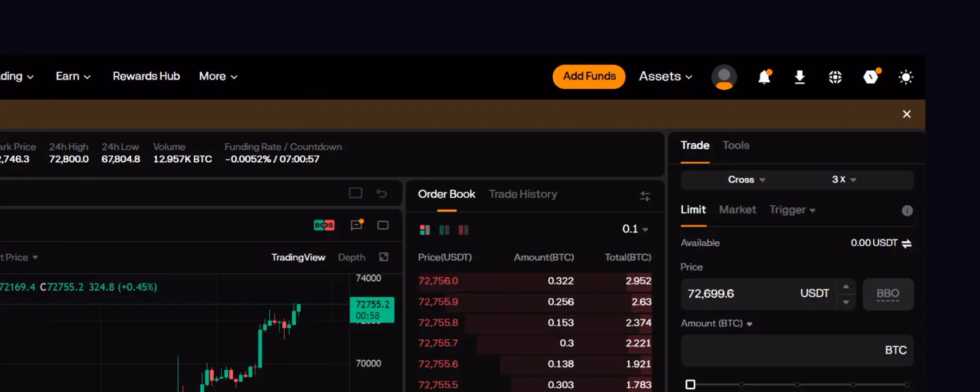
Task: Open the Cross margin mode dropdown
Action: (x=746, y=180)
